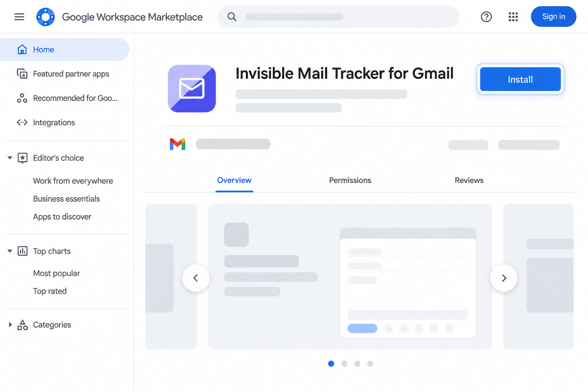Collapse the Top charts section
This screenshot has height=392, width=588.
10,251
